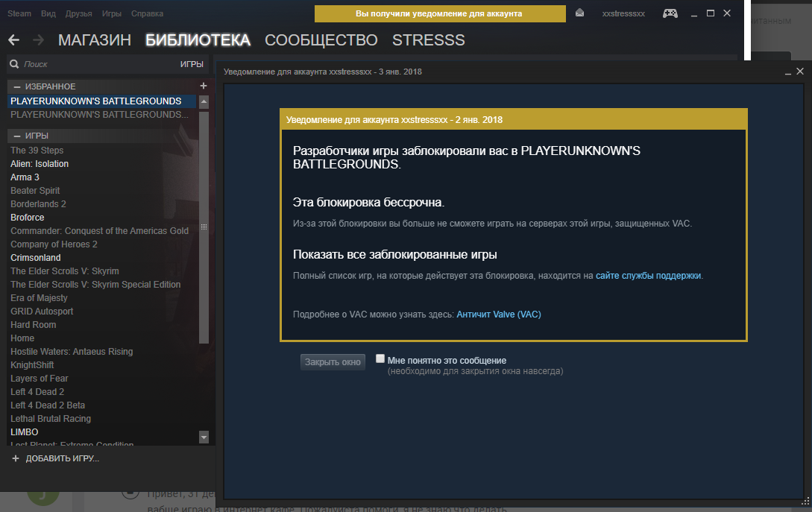
Task: Select Layers of Fear game
Action: [40, 379]
